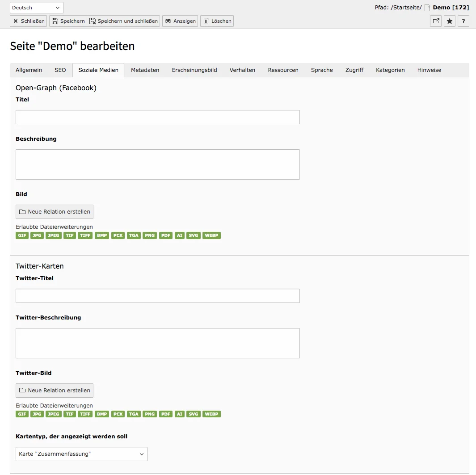
Task: Open the Kartentyp dropdown showing Karte Zusammenfassung
Action: click(81, 454)
